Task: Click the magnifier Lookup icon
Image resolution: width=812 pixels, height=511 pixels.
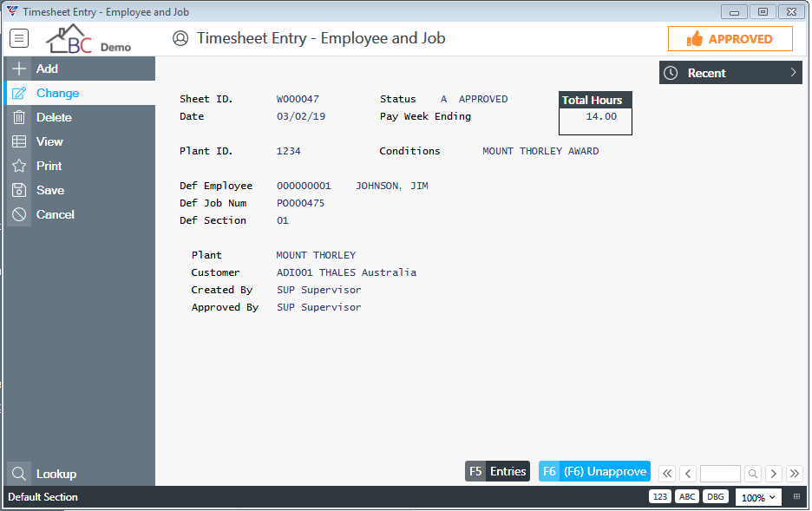Action: coord(18,474)
